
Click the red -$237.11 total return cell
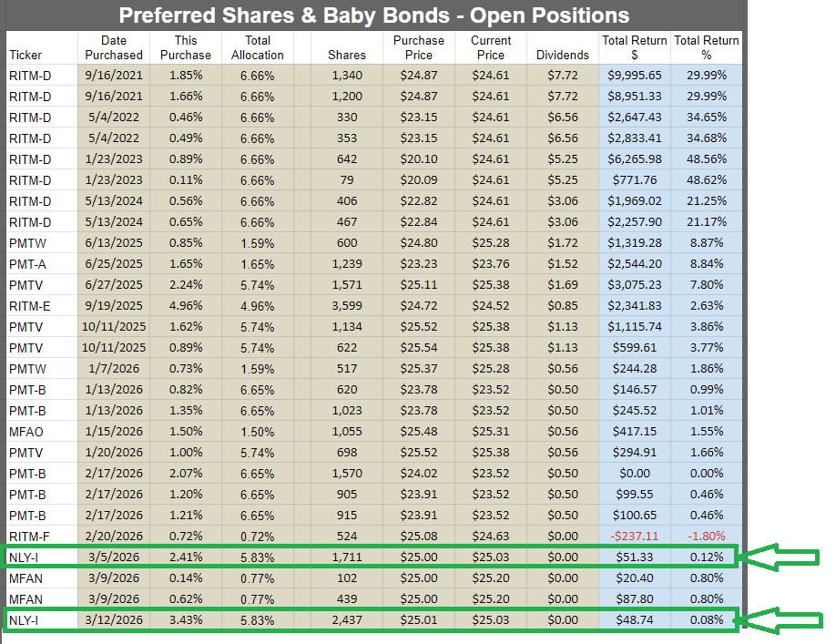coord(635,536)
